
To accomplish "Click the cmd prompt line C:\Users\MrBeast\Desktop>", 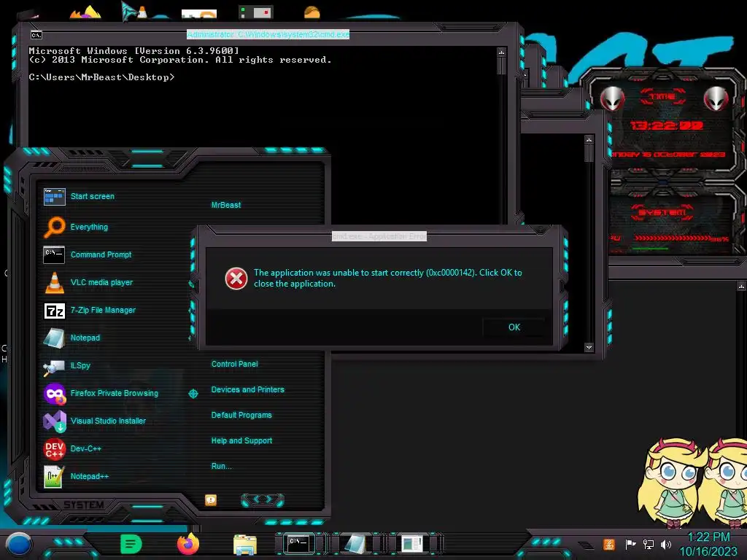I will point(101,77).
